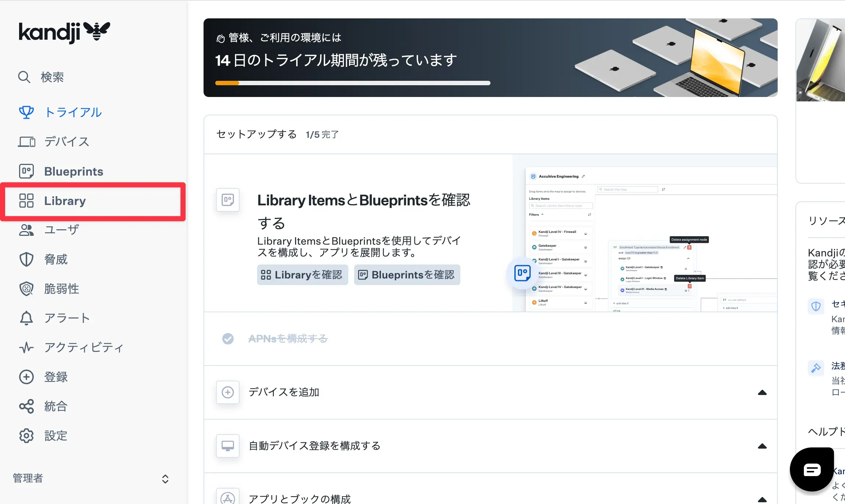This screenshot has height=504, width=845.
Task: Open the 管理者 account switcher
Action: (165, 478)
